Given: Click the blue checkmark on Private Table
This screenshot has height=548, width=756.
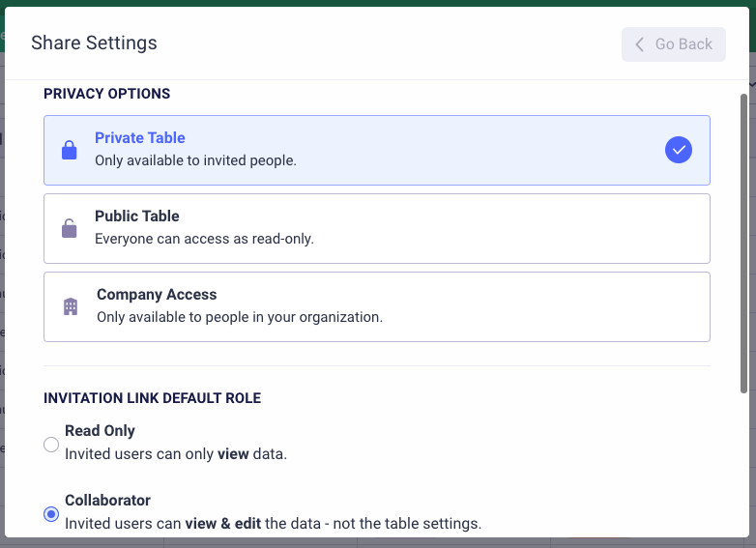Looking at the screenshot, I should [x=679, y=150].
